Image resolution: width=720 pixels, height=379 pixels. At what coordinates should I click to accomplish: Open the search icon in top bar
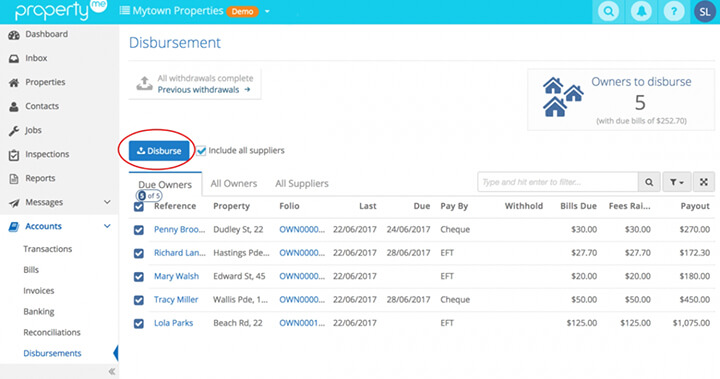pos(608,11)
